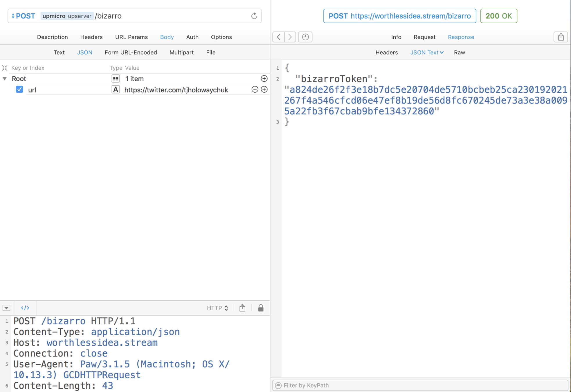Click the refresh icon in request URL bar
The width and height of the screenshot is (571, 392).
pyautogui.click(x=254, y=16)
